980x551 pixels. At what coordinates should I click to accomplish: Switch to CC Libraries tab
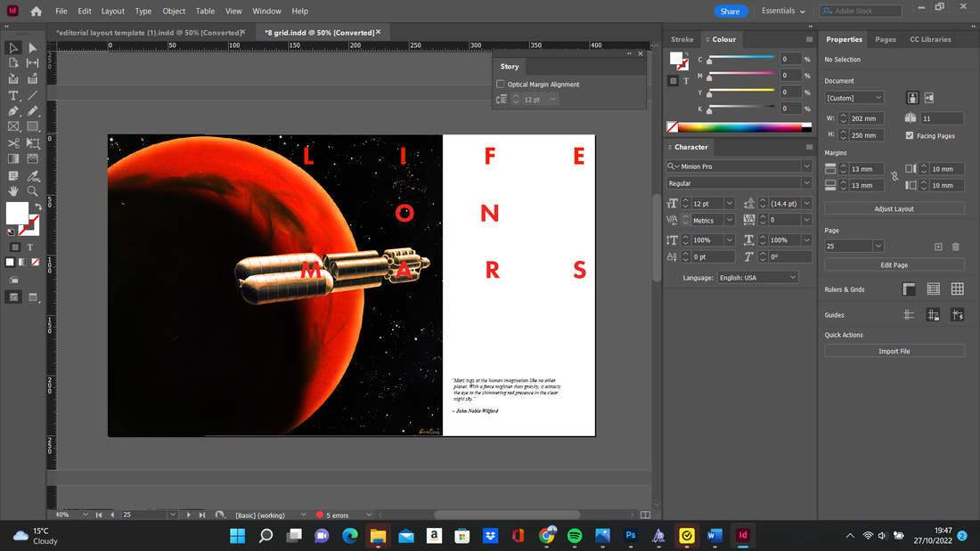pos(930,39)
